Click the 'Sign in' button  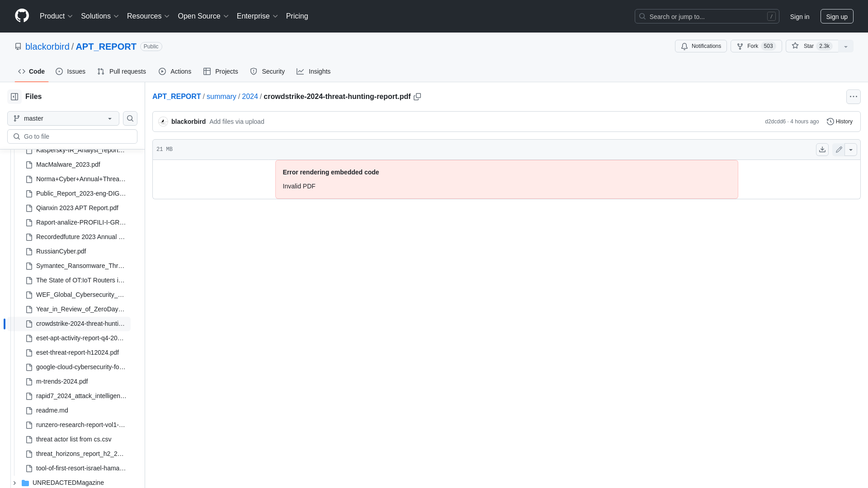click(799, 16)
